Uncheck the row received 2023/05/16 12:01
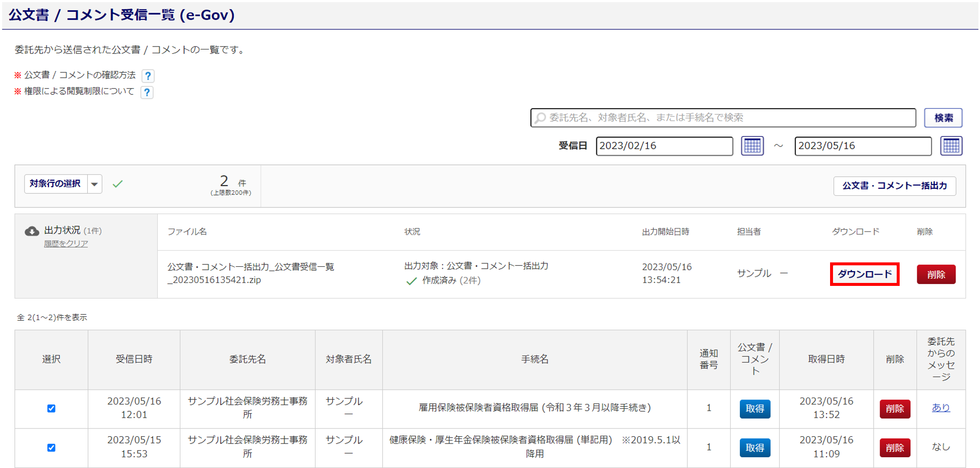This screenshot has width=980, height=468. pos(51,408)
